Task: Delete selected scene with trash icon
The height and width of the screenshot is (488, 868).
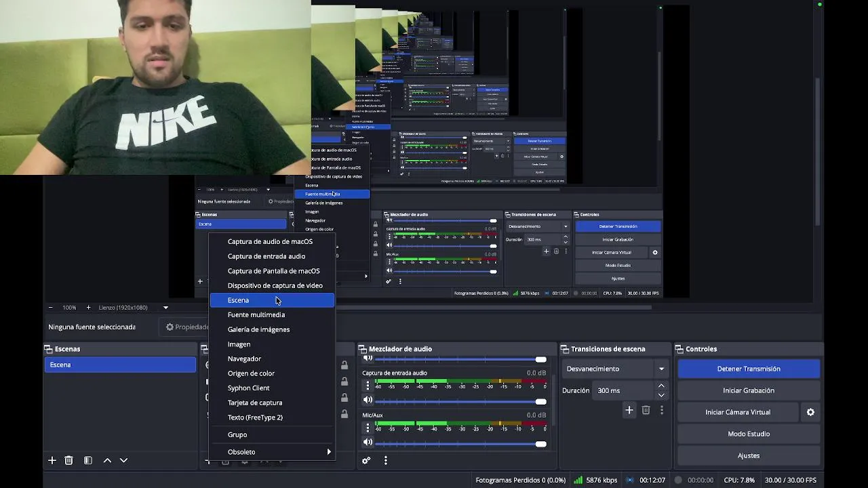Action: (x=68, y=460)
